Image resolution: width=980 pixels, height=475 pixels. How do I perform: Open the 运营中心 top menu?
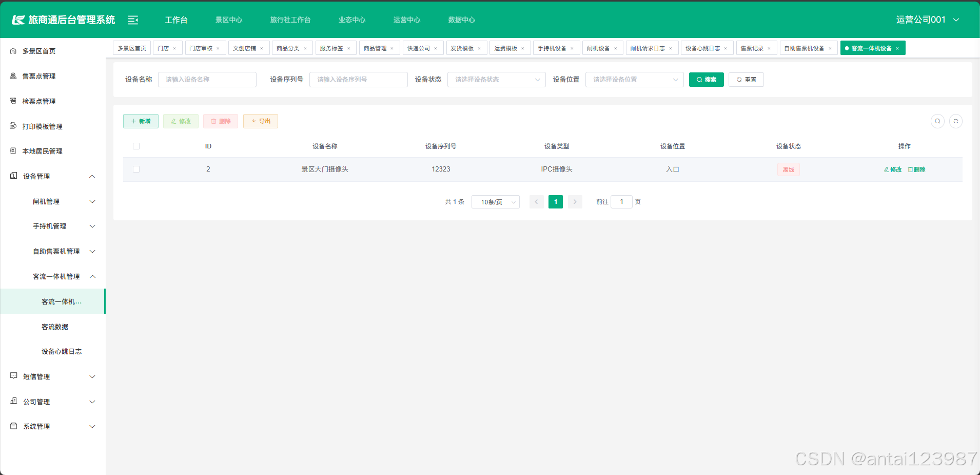407,20
